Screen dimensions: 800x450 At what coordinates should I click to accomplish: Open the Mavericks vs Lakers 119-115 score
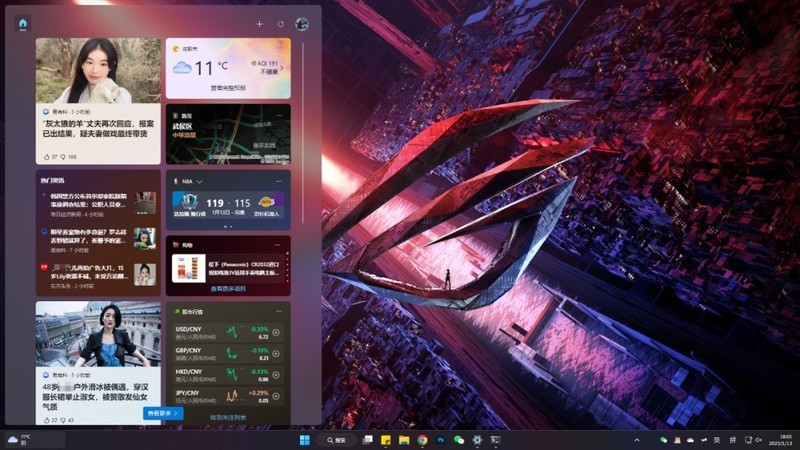pyautogui.click(x=228, y=203)
